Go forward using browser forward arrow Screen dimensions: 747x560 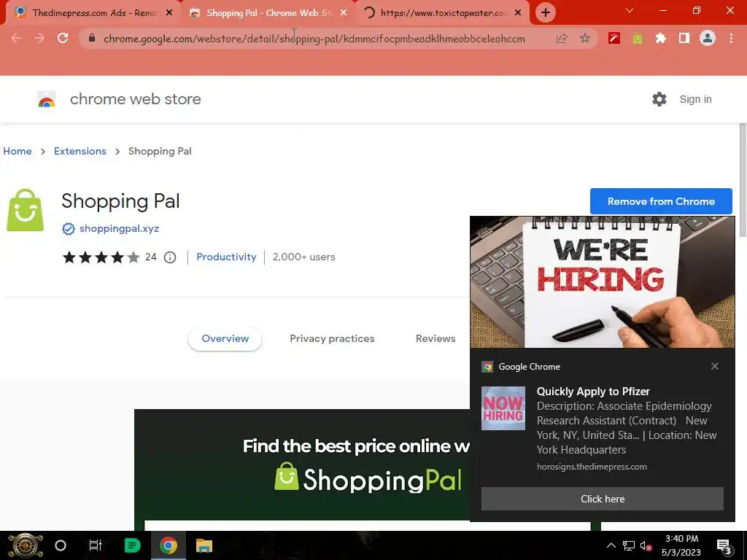click(39, 38)
